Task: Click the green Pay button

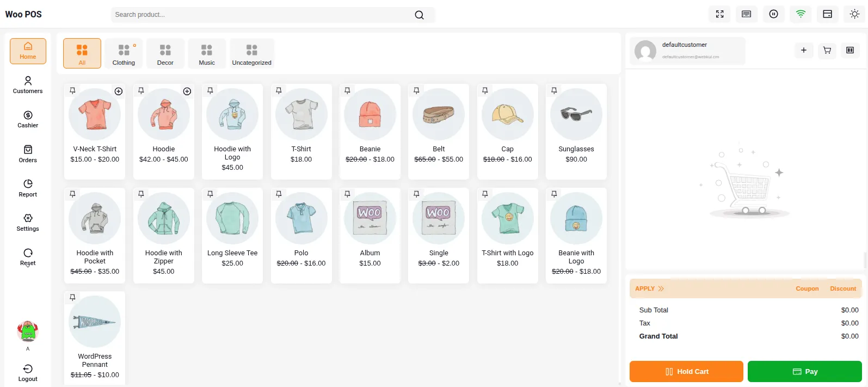Action: pyautogui.click(x=804, y=371)
